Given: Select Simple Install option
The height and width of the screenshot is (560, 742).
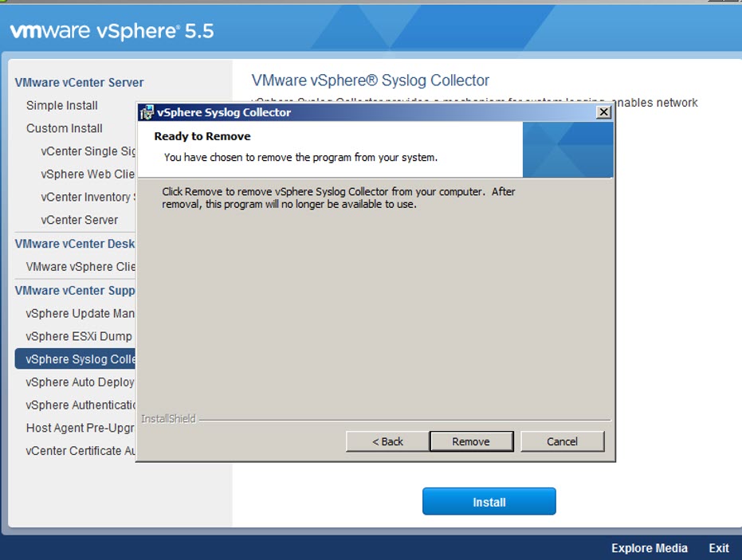Looking at the screenshot, I should coord(62,105).
